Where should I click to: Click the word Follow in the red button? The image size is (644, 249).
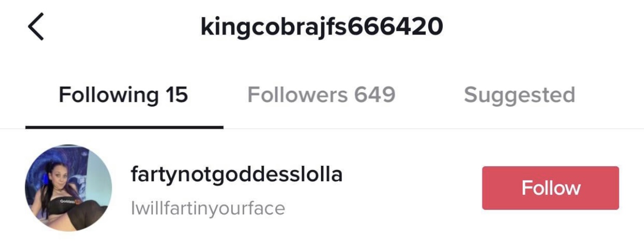[x=551, y=188]
